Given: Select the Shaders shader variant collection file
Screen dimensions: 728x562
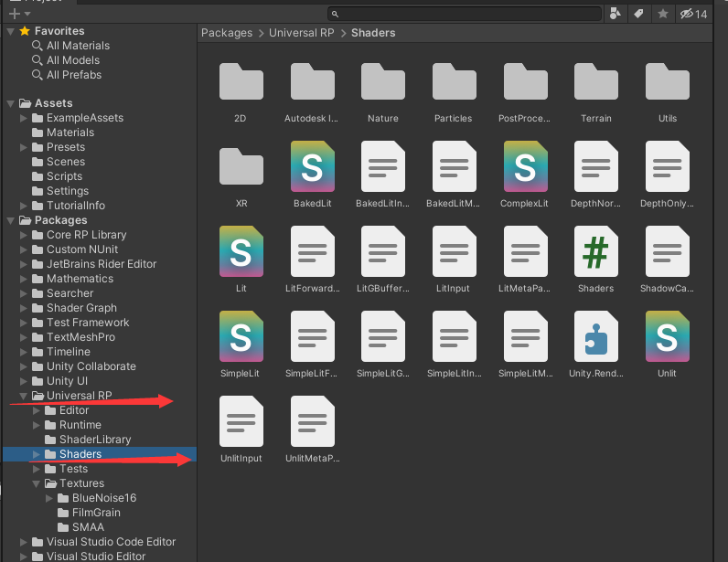Looking at the screenshot, I should coord(596,251).
